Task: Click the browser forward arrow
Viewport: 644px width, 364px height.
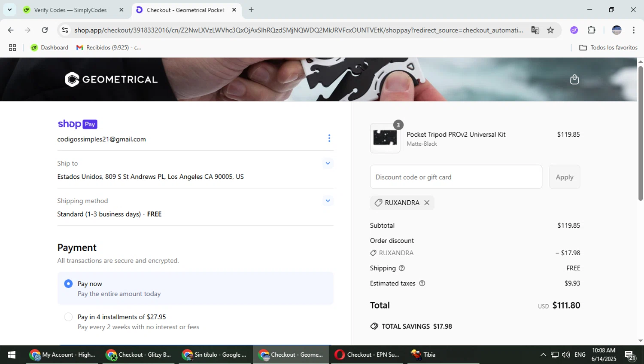Action: coord(27,30)
